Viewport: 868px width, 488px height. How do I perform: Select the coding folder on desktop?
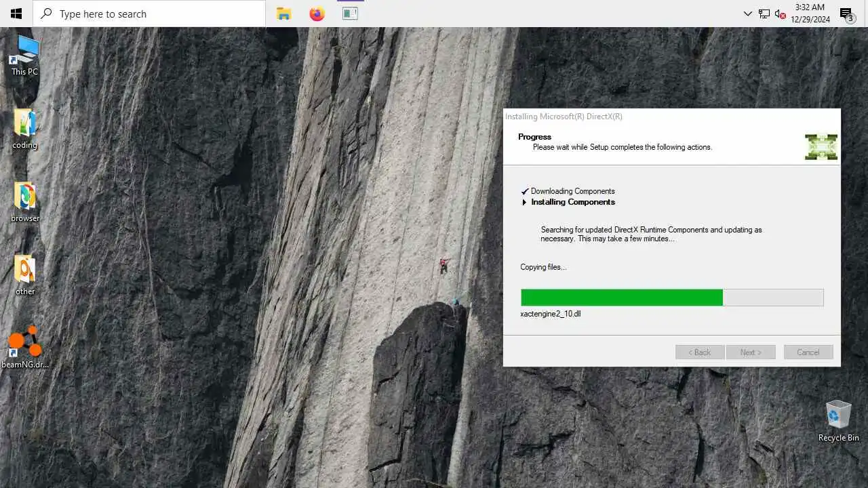pyautogui.click(x=25, y=129)
